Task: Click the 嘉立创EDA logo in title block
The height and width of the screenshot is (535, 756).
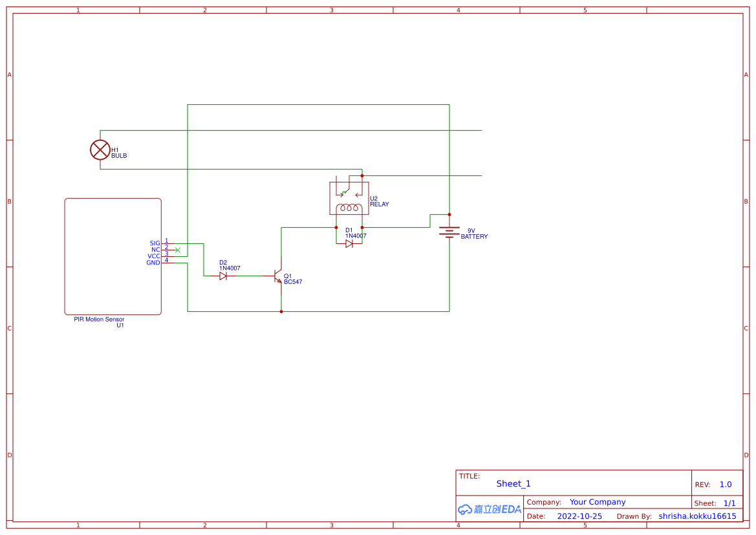Action: [489, 510]
